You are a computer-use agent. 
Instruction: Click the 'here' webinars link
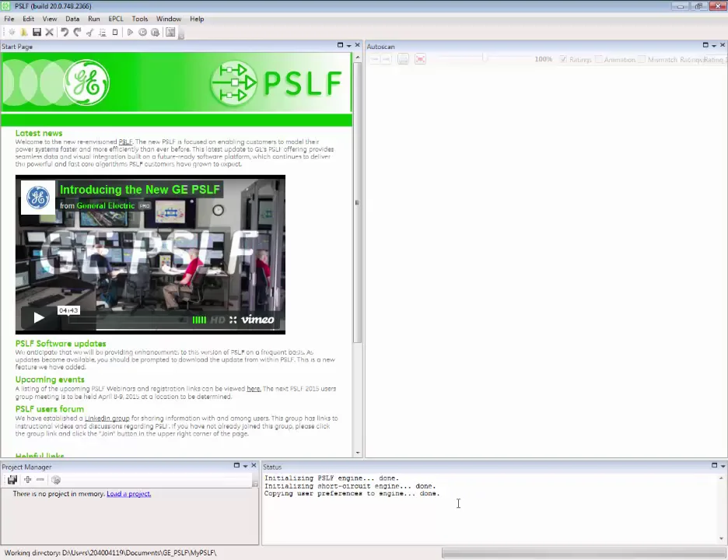click(254, 389)
